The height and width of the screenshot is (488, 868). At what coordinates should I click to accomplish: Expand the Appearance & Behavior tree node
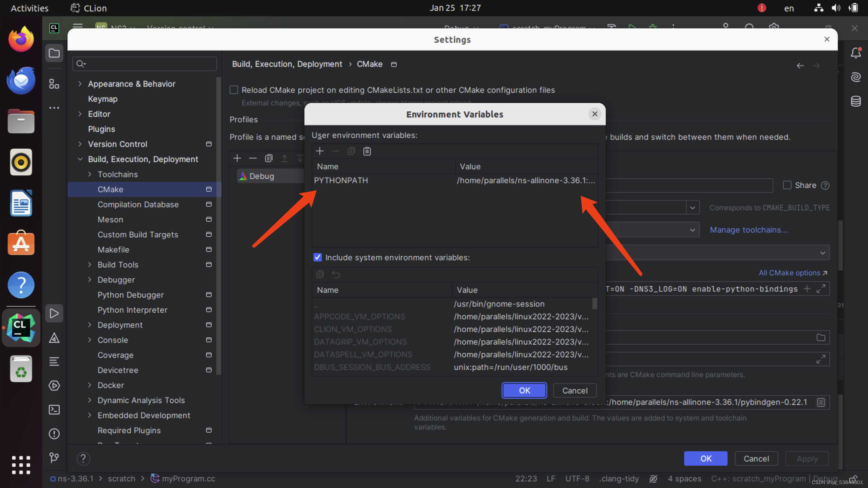click(80, 84)
